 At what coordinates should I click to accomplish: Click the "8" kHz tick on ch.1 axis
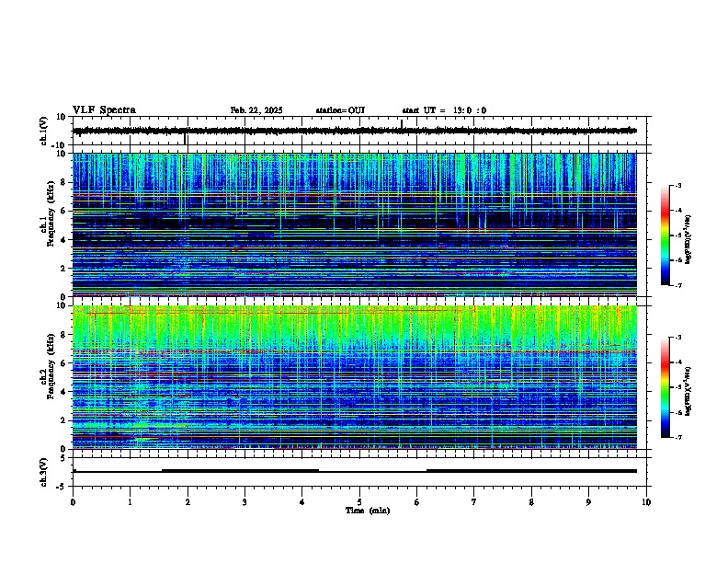tap(64, 182)
